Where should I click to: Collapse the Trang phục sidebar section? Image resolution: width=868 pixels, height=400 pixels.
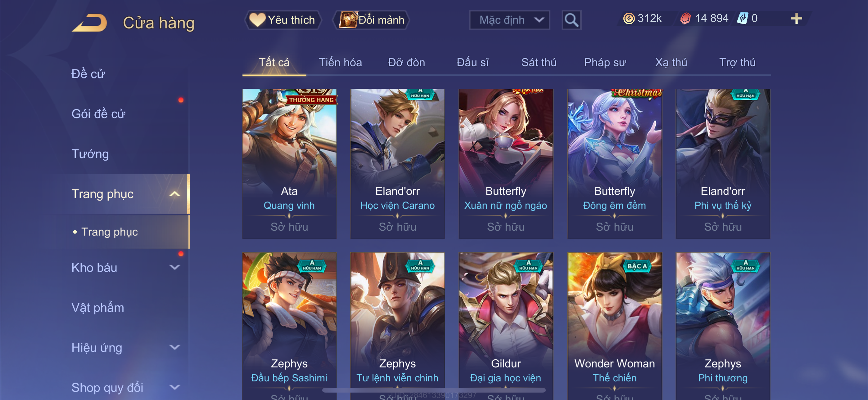174,194
